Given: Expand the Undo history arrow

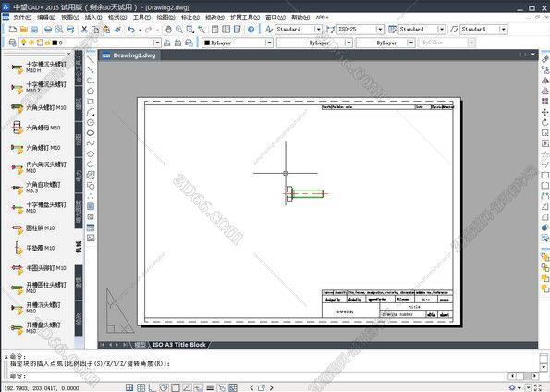Looking at the screenshot, I should [x=140, y=30].
